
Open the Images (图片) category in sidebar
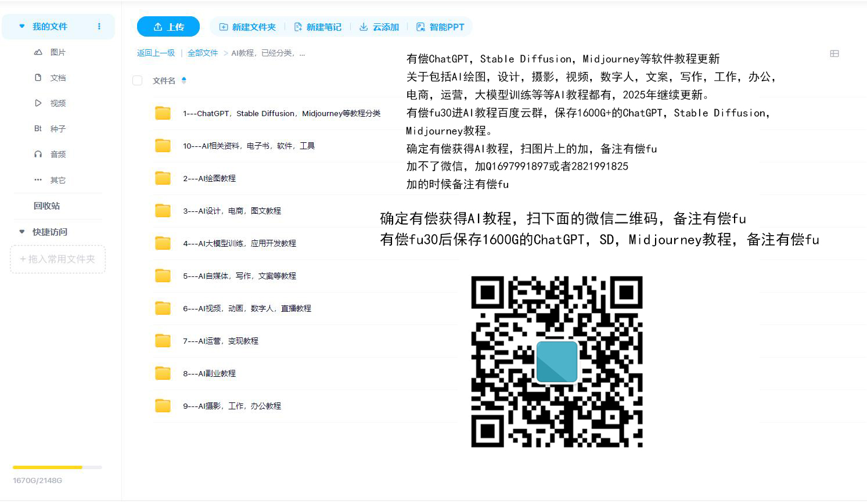click(57, 52)
